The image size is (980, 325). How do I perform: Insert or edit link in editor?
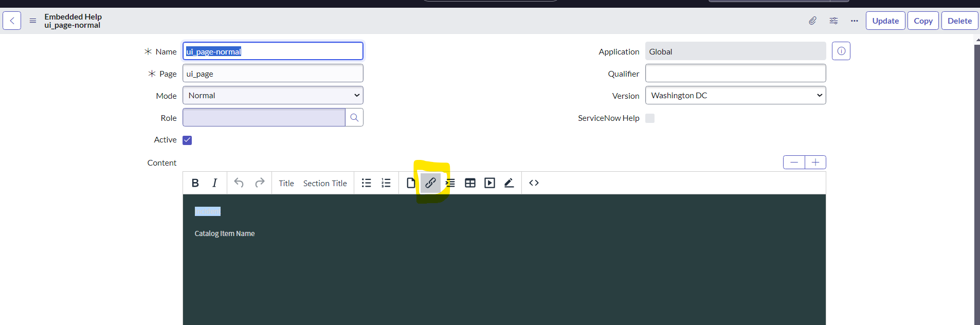[430, 183]
